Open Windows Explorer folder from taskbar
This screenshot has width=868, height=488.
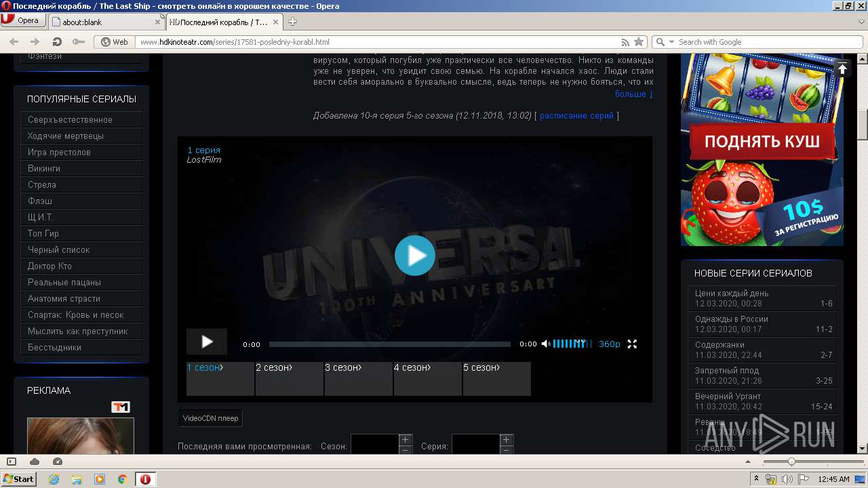tap(77, 479)
